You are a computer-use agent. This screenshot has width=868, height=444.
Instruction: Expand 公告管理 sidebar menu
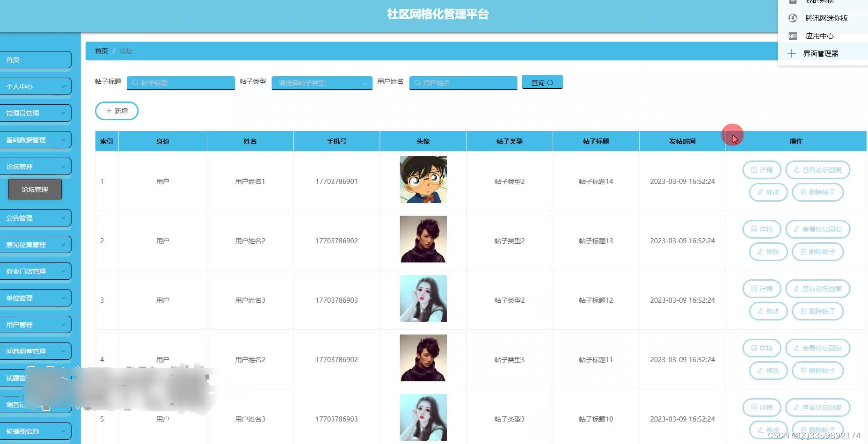click(x=36, y=218)
